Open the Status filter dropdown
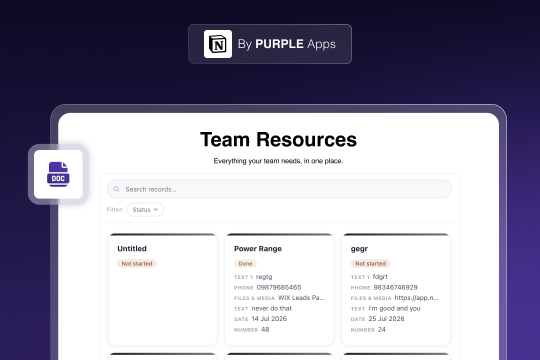 [x=145, y=209]
